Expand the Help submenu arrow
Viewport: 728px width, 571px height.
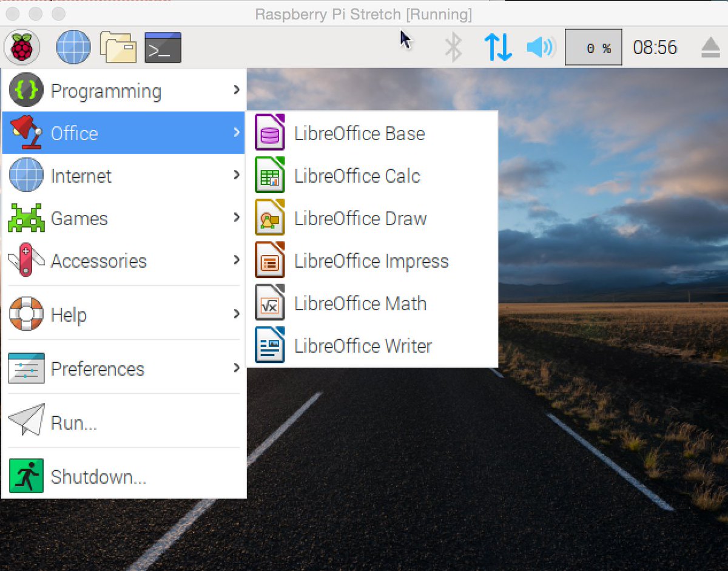pos(237,314)
